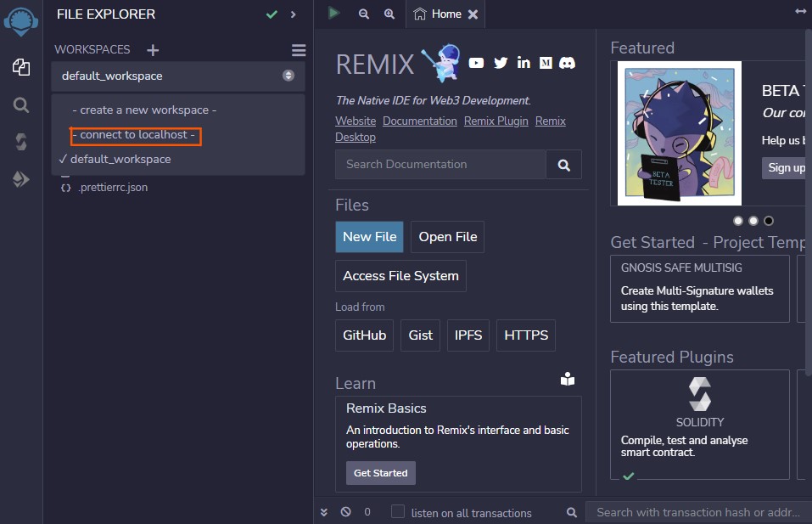812x524 pixels.
Task: Focus the transaction hash search field
Action: (x=698, y=512)
